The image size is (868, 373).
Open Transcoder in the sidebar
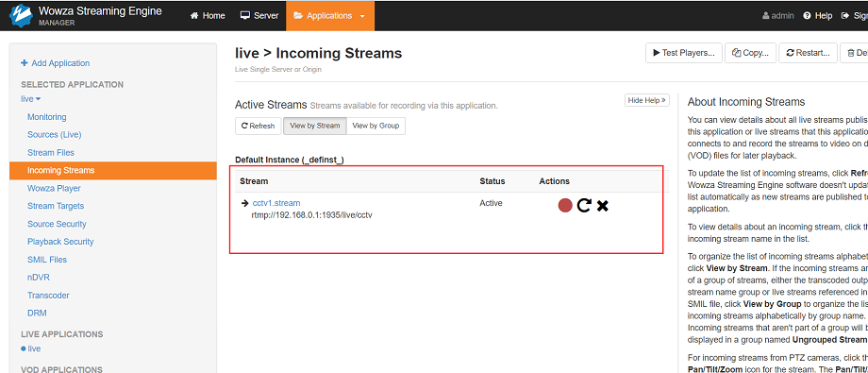pos(49,296)
